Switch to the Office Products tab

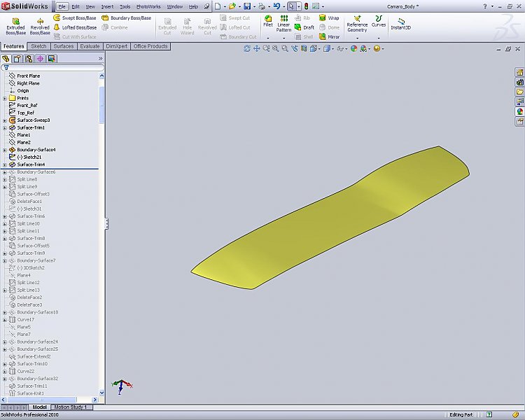click(150, 46)
